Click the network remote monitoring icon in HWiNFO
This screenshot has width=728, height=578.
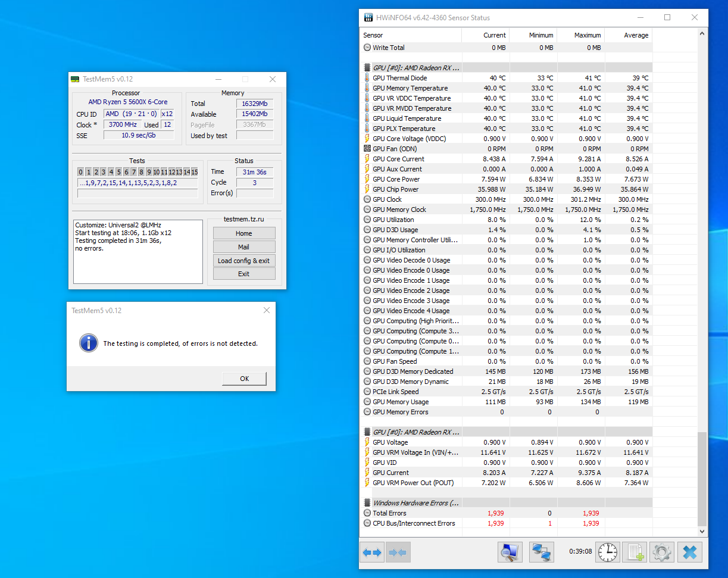[541, 552]
